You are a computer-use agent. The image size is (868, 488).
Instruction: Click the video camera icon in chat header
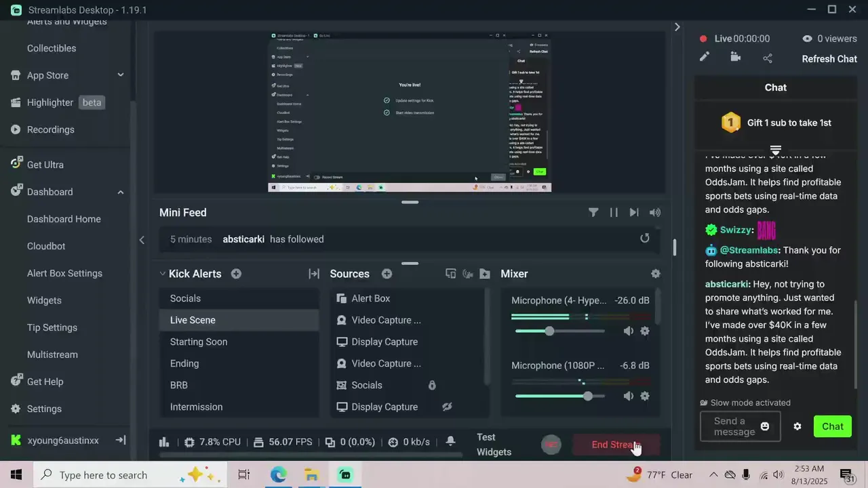tap(736, 57)
